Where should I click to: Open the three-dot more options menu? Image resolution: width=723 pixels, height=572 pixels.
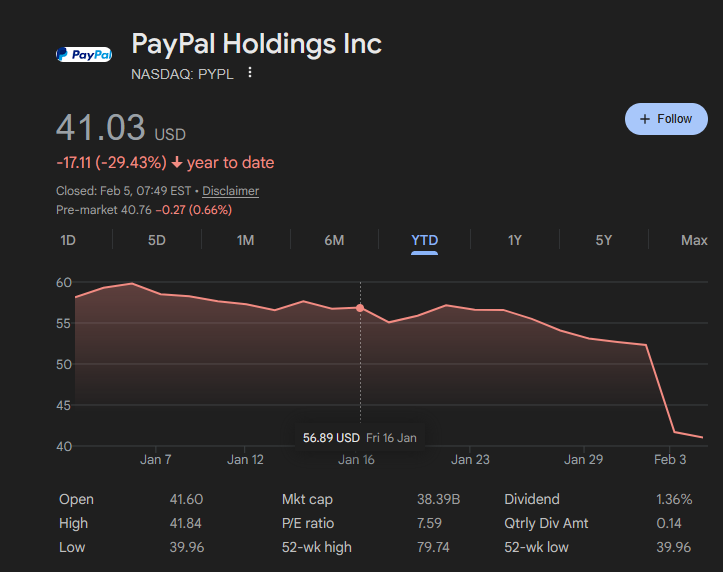click(x=249, y=72)
